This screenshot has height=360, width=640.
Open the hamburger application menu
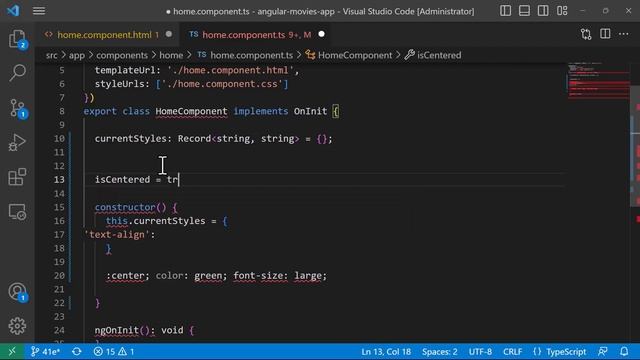(39, 11)
